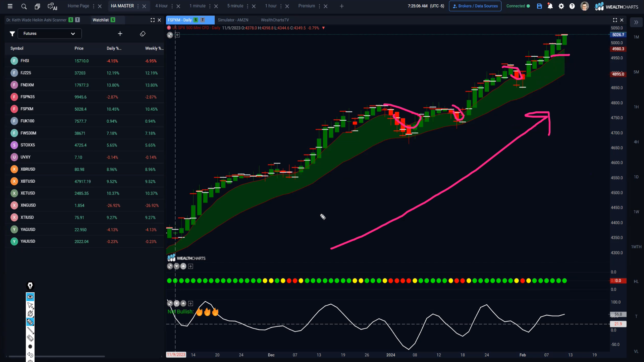
Task: Maximize the FSPXM chart panel
Action: [x=615, y=20]
